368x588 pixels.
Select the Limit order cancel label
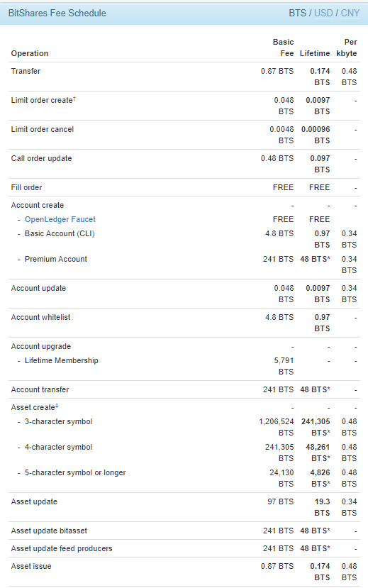tap(43, 129)
